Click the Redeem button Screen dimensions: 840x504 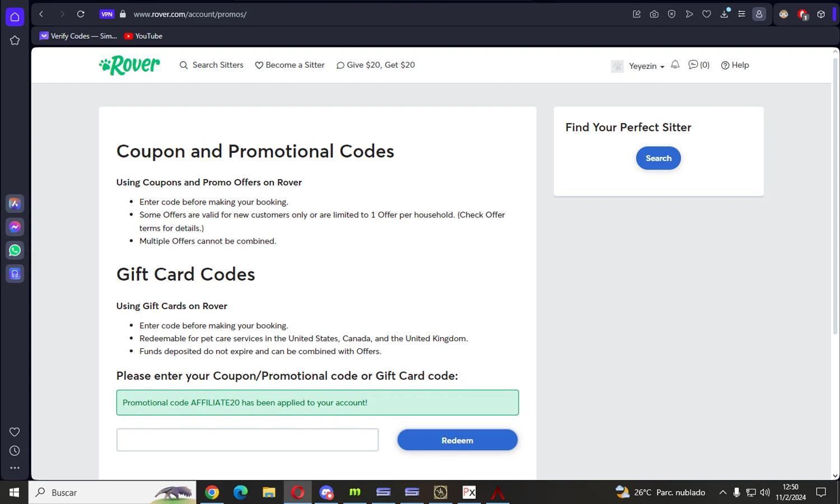point(458,440)
